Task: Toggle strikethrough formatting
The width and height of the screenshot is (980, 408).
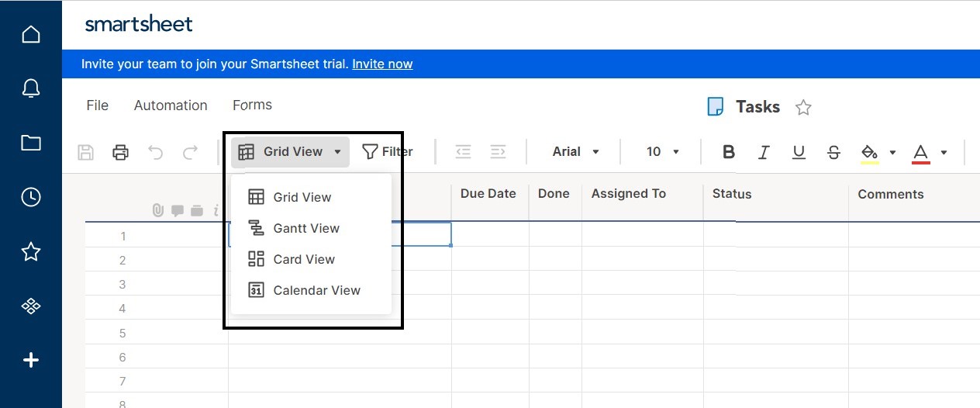Action: pyautogui.click(x=833, y=152)
